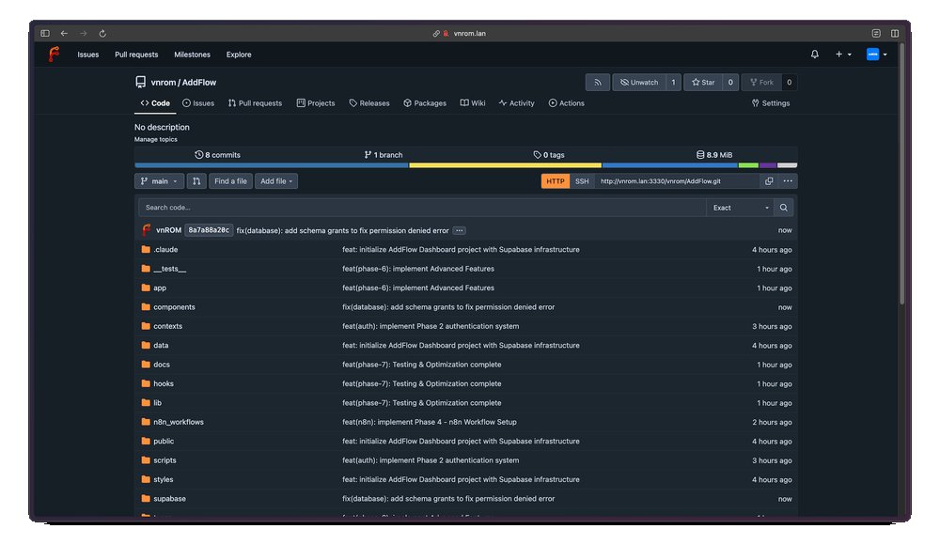Reload the page
The image size is (940, 560).
(102, 34)
